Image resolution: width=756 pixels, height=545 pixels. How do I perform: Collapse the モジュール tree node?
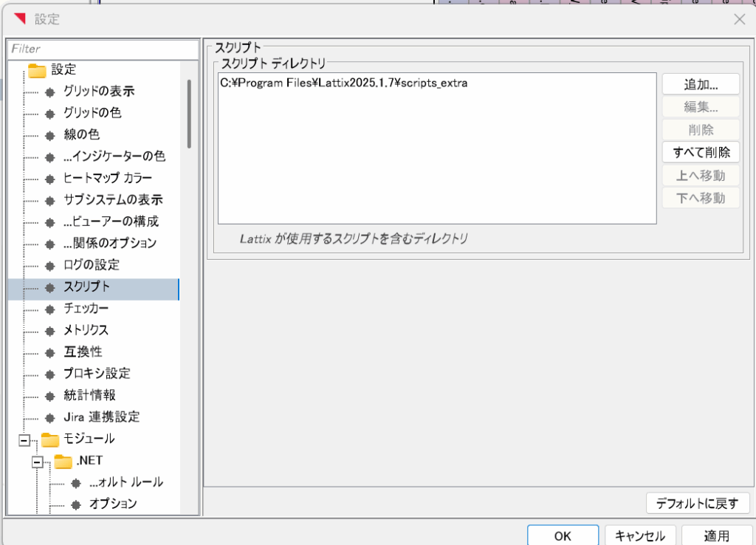point(24,439)
